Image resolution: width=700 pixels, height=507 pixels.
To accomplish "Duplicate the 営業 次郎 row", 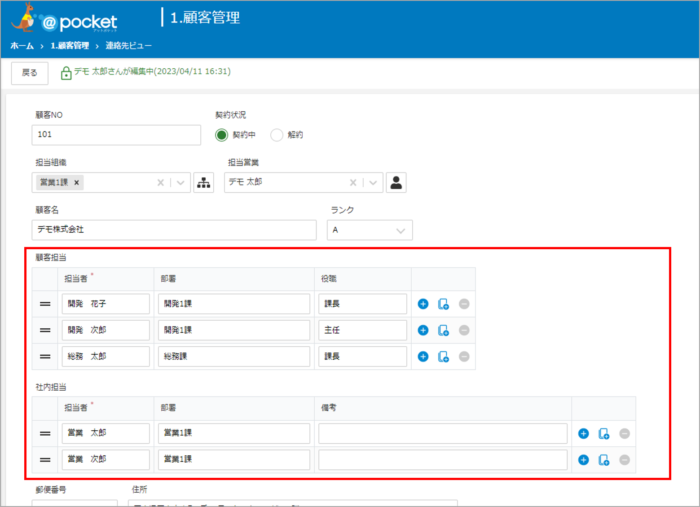I will point(604,460).
